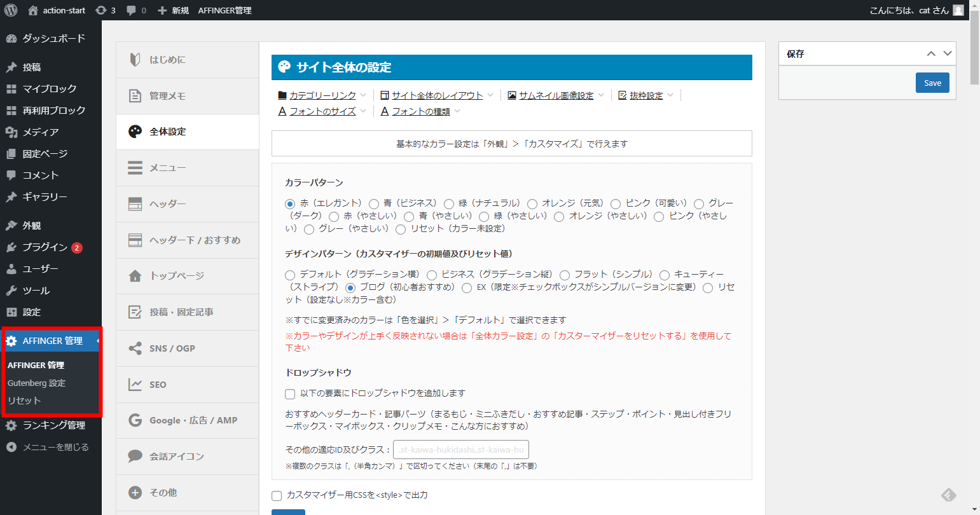Move 保存 panel down with arrow
The width and height of the screenshot is (980, 515).
pos(948,53)
